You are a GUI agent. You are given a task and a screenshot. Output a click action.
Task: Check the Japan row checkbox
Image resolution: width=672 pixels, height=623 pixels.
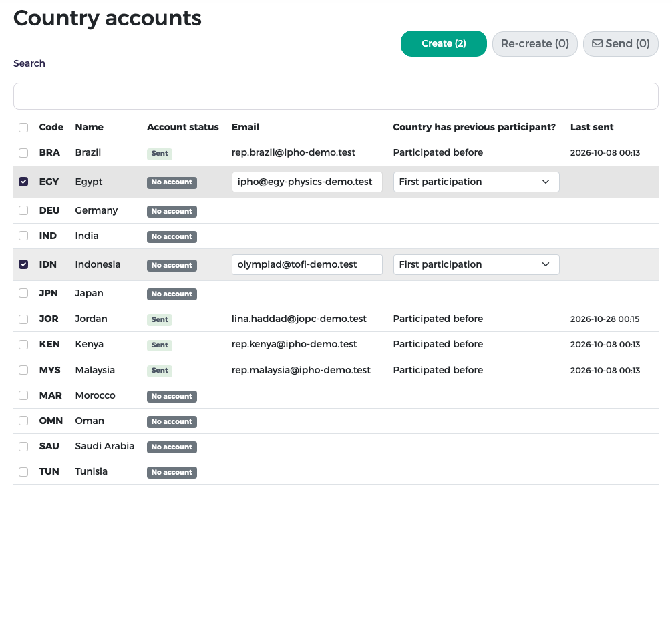click(23, 293)
